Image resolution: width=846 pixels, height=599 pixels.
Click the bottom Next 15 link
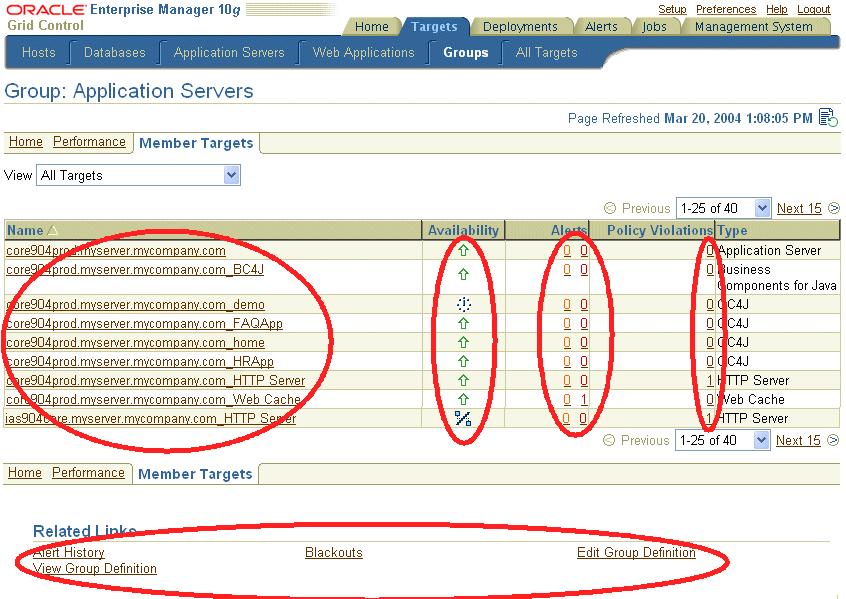click(x=798, y=440)
